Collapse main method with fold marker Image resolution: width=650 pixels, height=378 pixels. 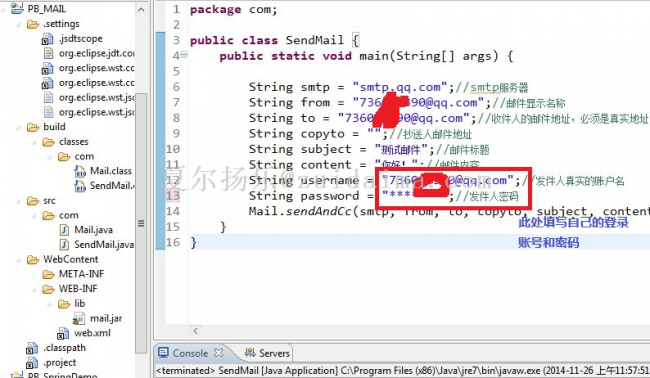coord(184,54)
